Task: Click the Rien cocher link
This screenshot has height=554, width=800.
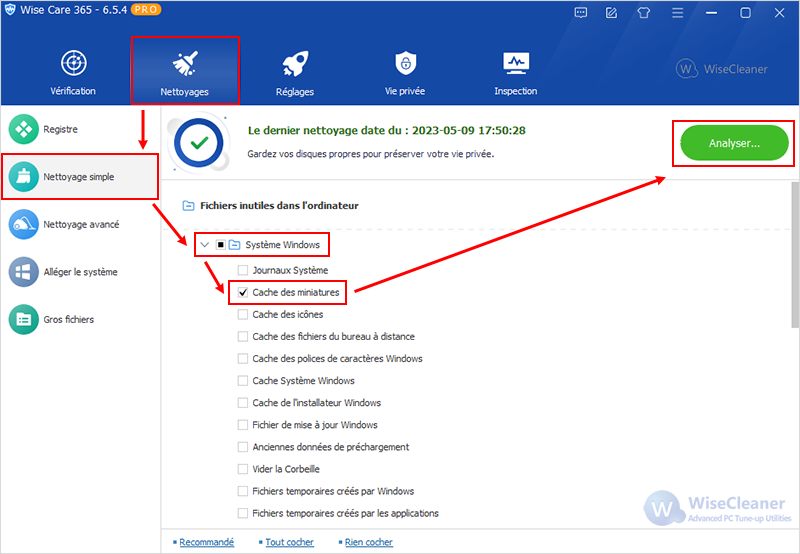Action: point(368,542)
